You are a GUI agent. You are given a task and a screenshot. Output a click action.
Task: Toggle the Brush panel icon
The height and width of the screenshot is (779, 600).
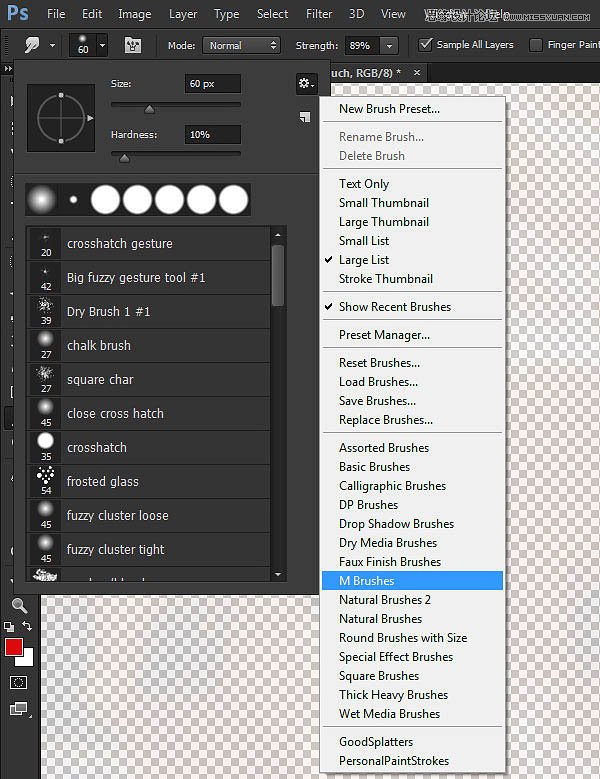[x=133, y=46]
